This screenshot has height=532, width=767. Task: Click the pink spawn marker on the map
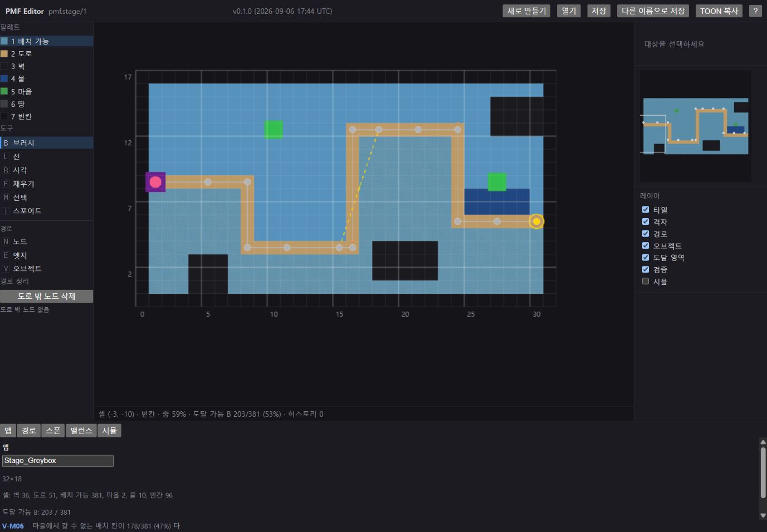coord(155,182)
